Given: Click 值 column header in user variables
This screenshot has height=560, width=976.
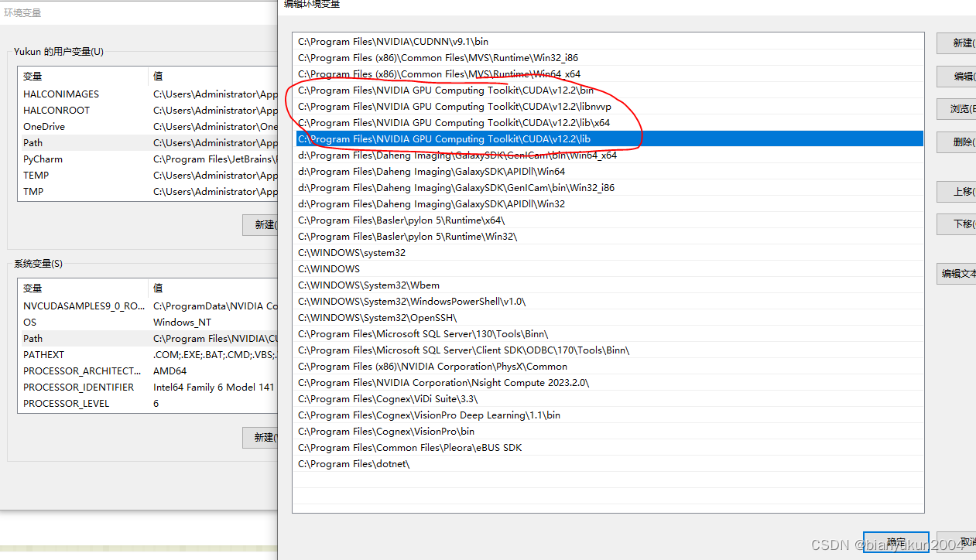Looking at the screenshot, I should (x=213, y=77).
